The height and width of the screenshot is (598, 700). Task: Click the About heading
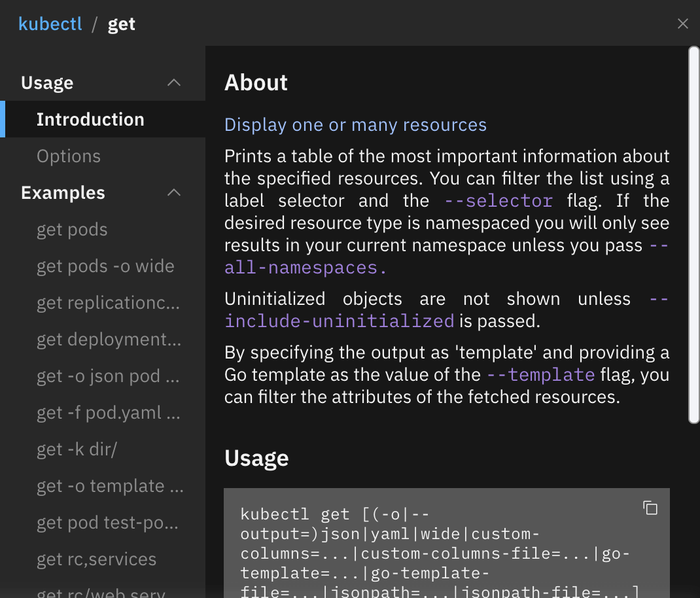(256, 82)
